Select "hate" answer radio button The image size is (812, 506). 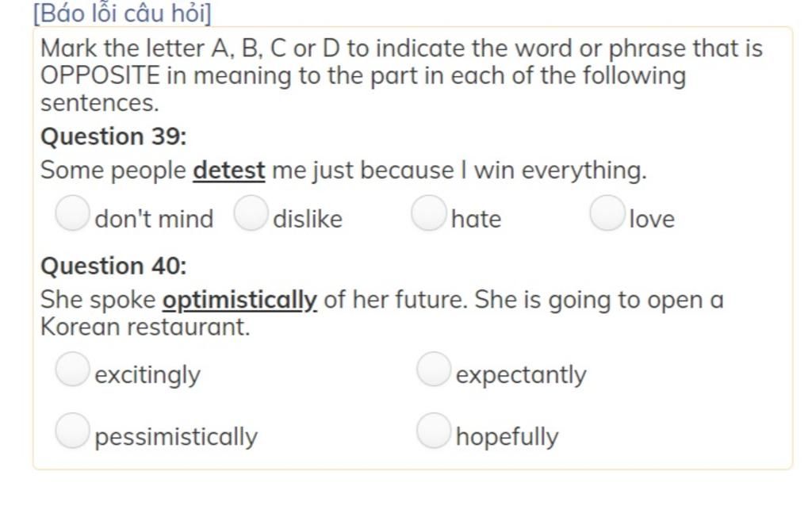[x=429, y=213]
